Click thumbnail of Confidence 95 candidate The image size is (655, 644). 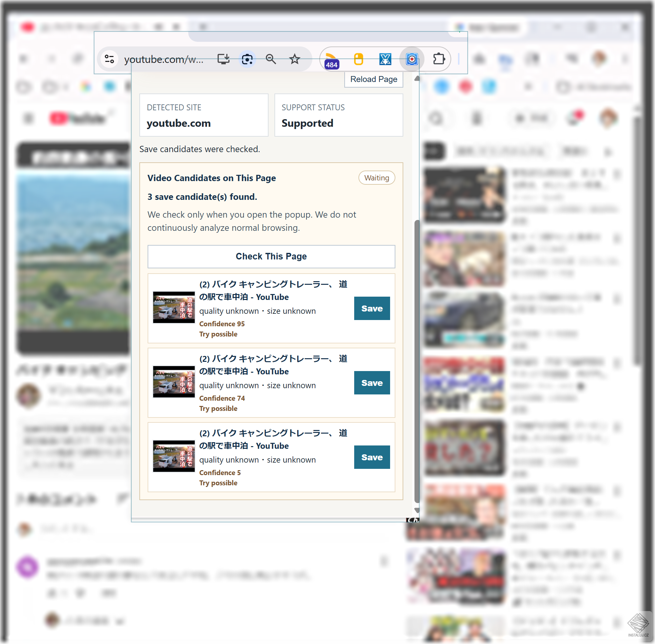coord(174,307)
